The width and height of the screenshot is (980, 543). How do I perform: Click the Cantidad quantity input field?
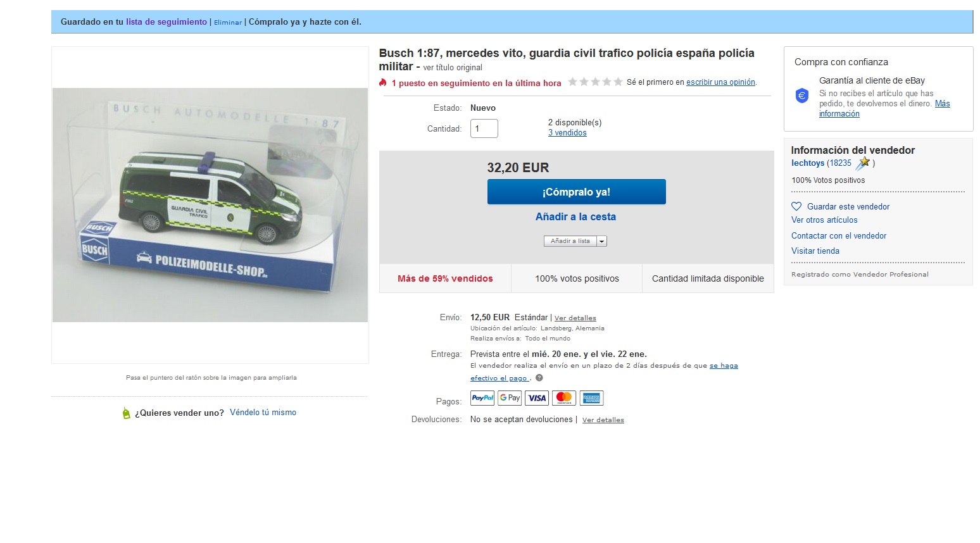click(x=484, y=128)
